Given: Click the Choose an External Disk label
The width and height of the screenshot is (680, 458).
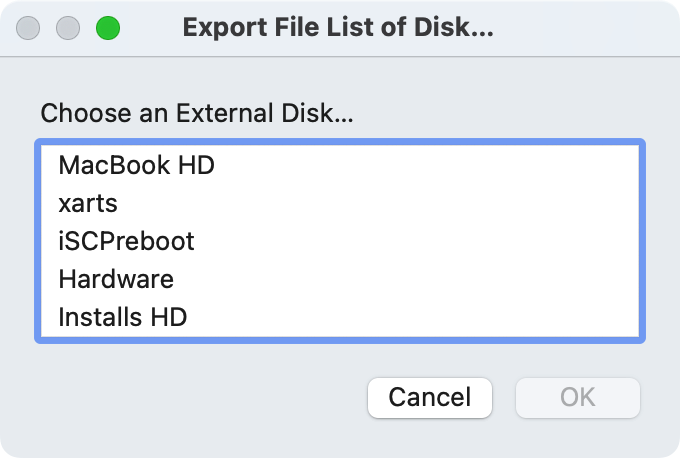Looking at the screenshot, I should [x=197, y=113].
